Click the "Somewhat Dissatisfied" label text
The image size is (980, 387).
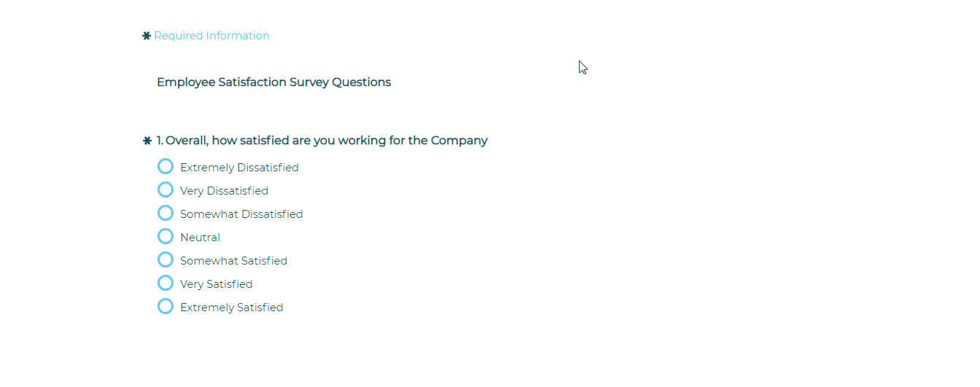(x=241, y=214)
